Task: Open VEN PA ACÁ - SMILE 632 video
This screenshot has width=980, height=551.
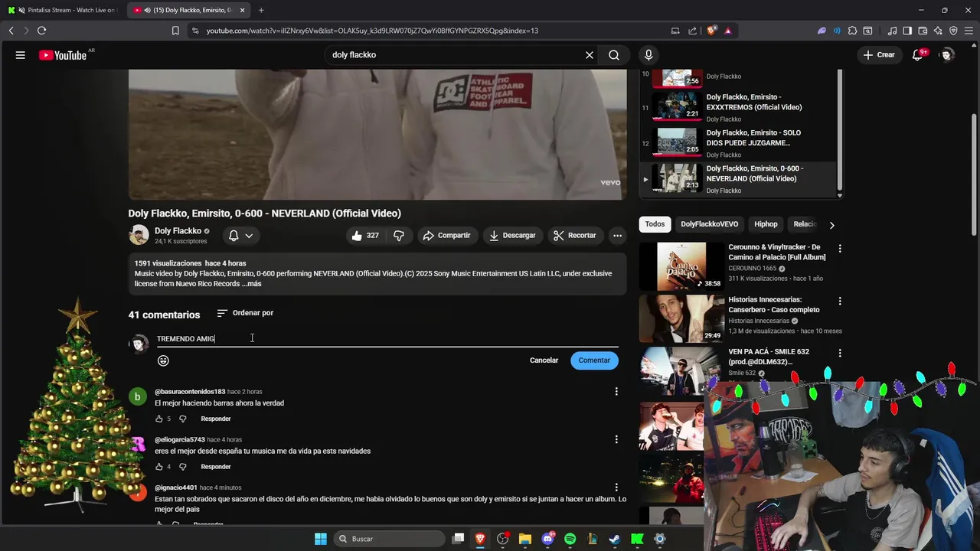Action: (x=769, y=357)
